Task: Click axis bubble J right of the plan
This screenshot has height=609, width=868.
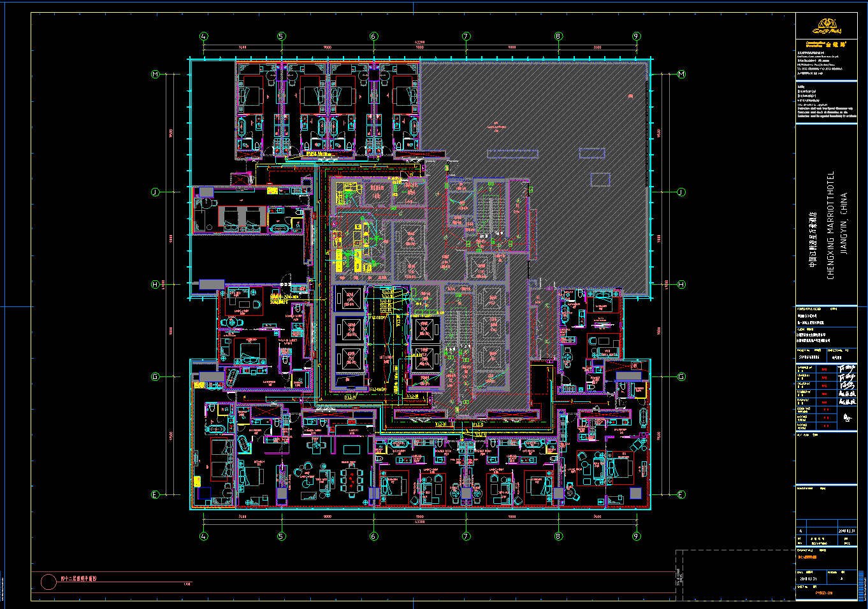Action: pyautogui.click(x=681, y=192)
